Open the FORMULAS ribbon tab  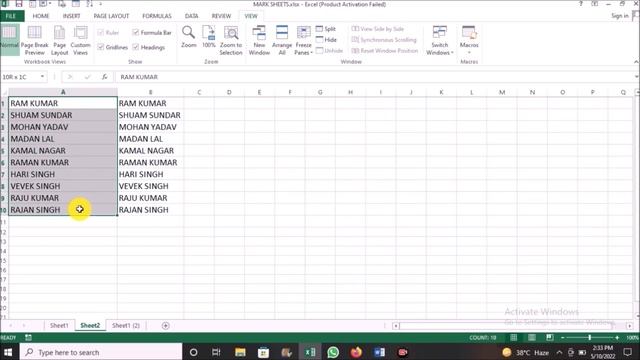coord(157,16)
